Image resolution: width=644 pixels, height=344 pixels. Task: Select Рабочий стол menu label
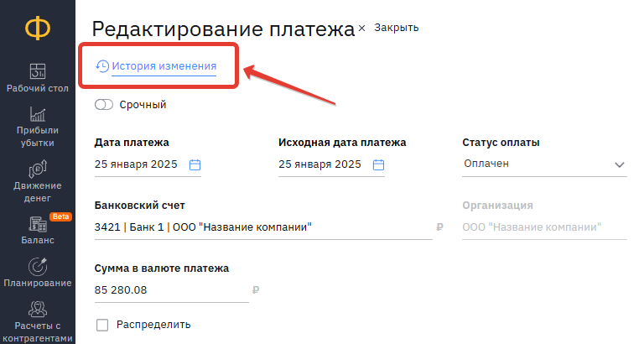(38, 88)
